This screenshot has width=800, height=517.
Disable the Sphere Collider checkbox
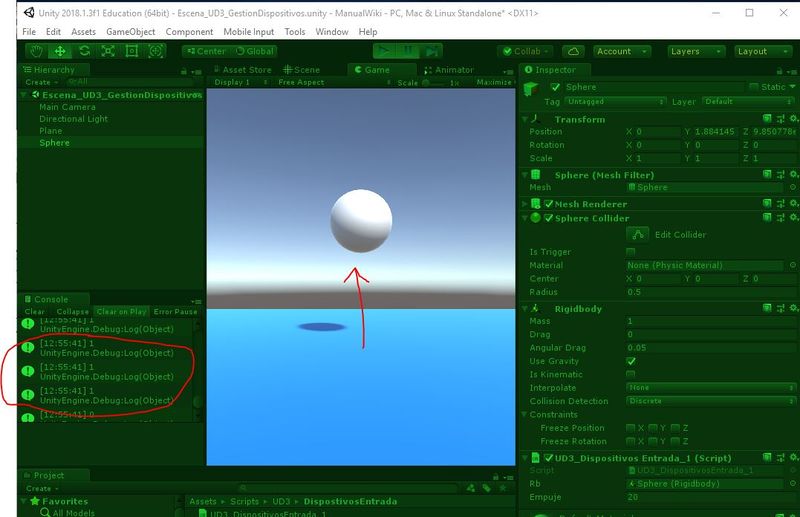[549, 218]
